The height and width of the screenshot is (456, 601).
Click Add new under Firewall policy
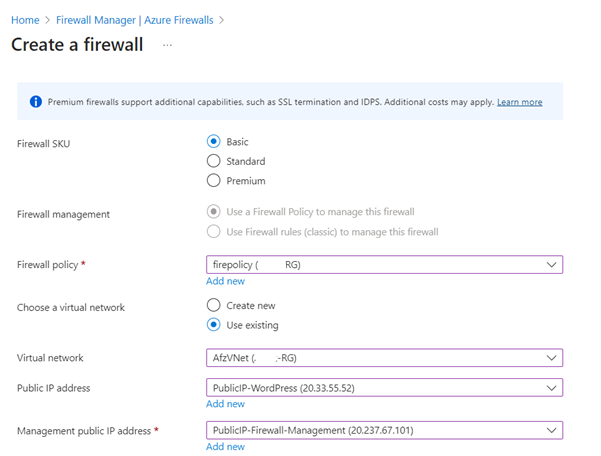(x=225, y=282)
